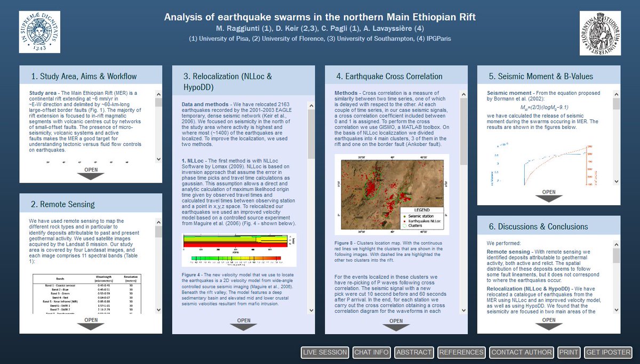Click the authors line 'M. Raggiunti (1)...'
The height and width of the screenshot is (364, 640).
click(x=320, y=28)
